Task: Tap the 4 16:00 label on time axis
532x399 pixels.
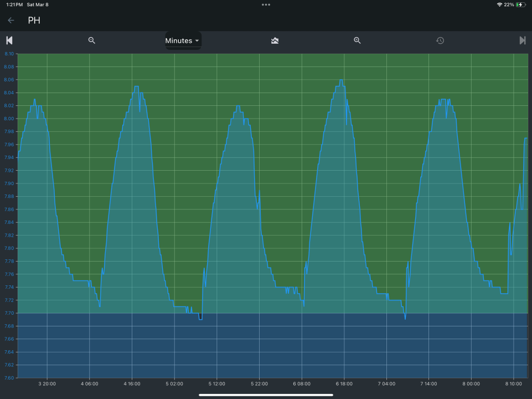Action: [x=132, y=383]
